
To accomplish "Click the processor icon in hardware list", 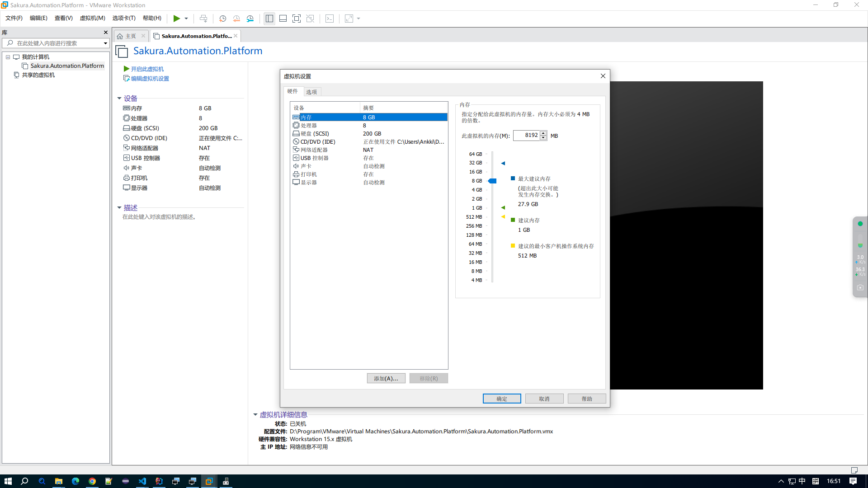I will coord(296,125).
